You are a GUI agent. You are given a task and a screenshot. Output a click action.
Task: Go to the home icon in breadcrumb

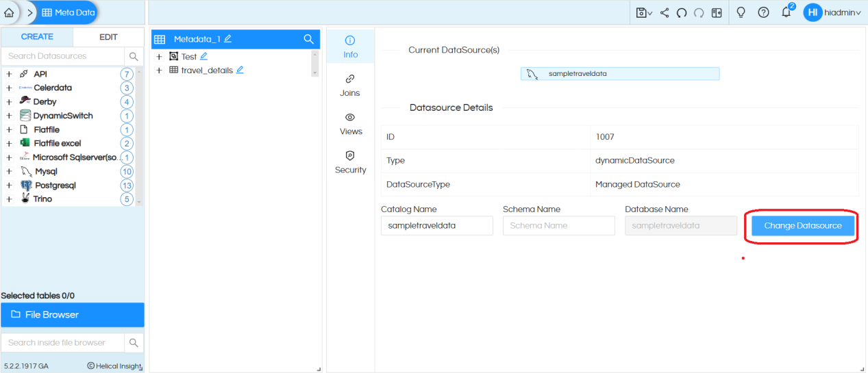(9, 12)
